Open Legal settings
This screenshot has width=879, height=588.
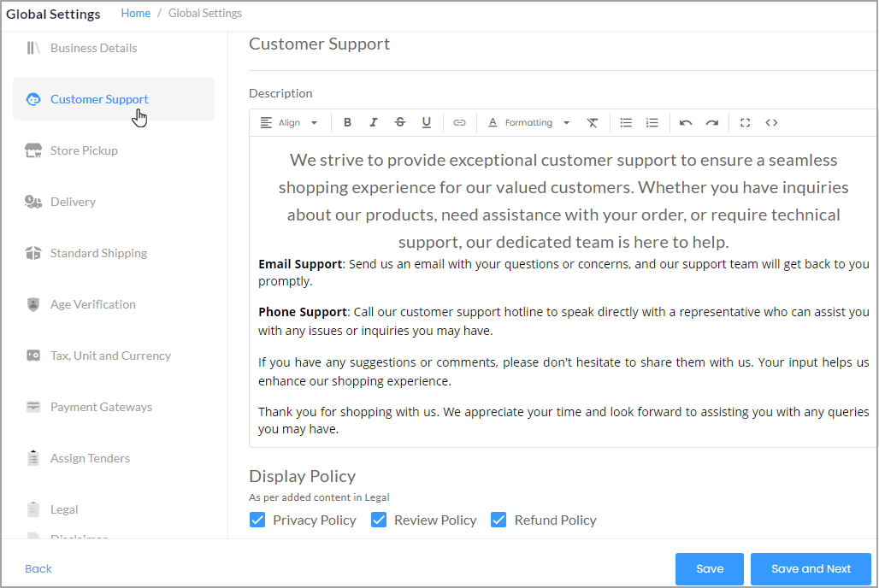tap(64, 509)
